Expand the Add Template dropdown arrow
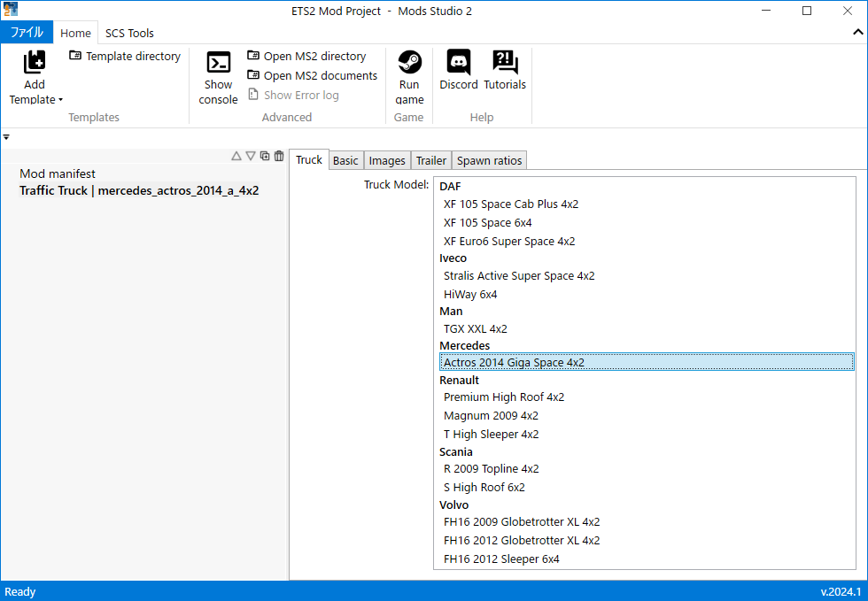 coord(60,100)
